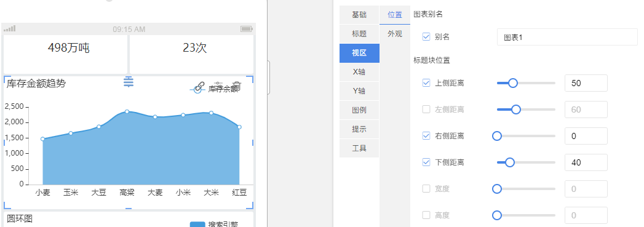Click the link icon on the chart
Viewport: 644px width, 227px height.
(199, 86)
